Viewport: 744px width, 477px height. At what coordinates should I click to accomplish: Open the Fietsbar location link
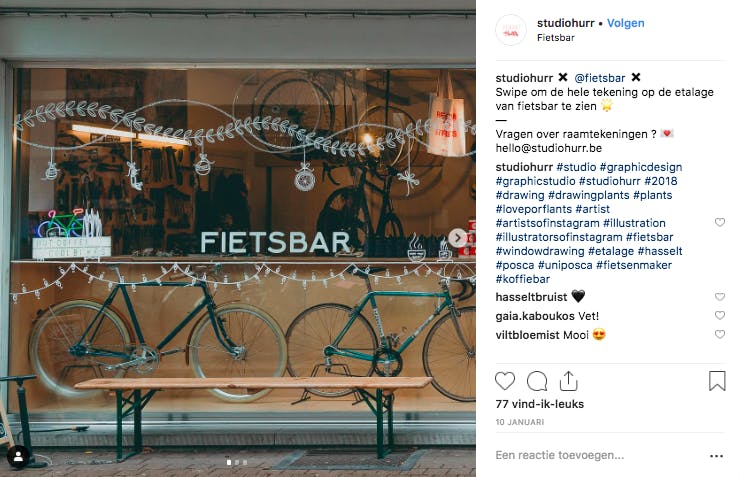pyautogui.click(x=556, y=37)
